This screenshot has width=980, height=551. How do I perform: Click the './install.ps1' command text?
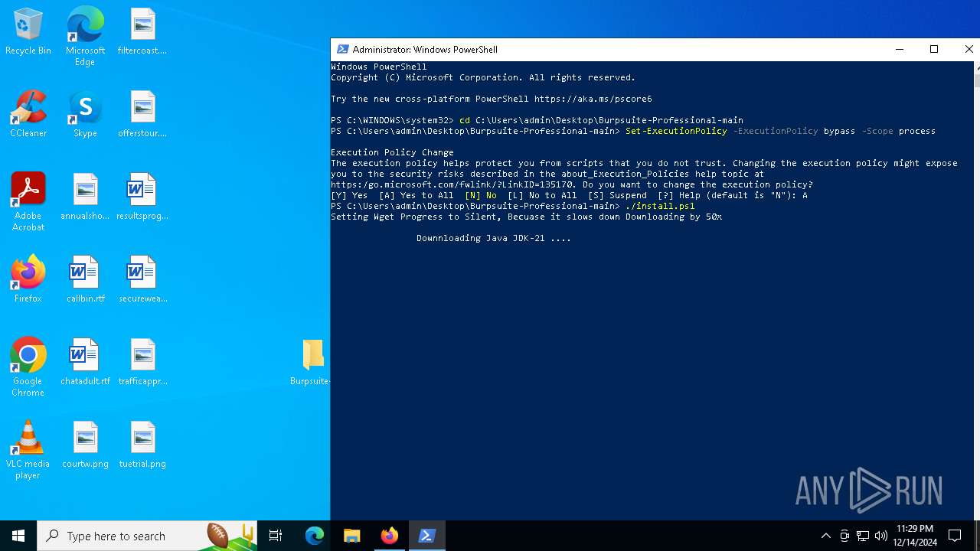[x=660, y=206]
